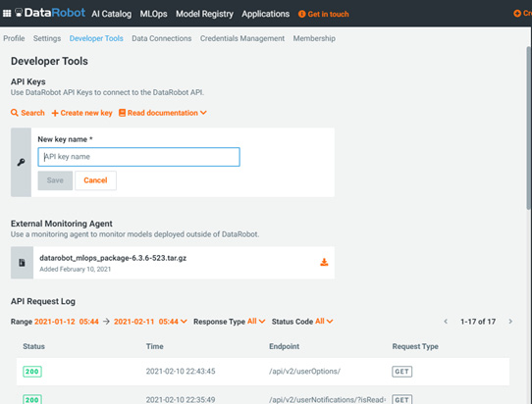The height and width of the screenshot is (404, 532).
Task: Download datarobot_mlops_package tar.gz file
Action: 324,262
